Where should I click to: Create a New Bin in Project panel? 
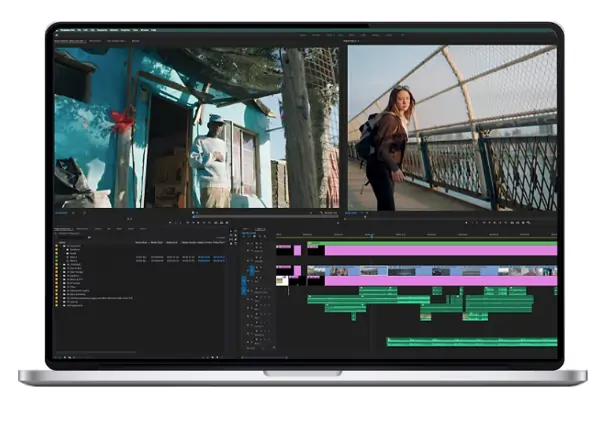(212, 357)
